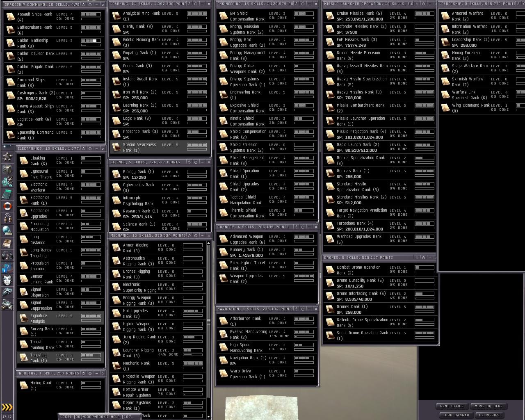The width and height of the screenshot is (525, 420).
Task: Open the calculator from the sidebar
Action: (x=7, y=194)
